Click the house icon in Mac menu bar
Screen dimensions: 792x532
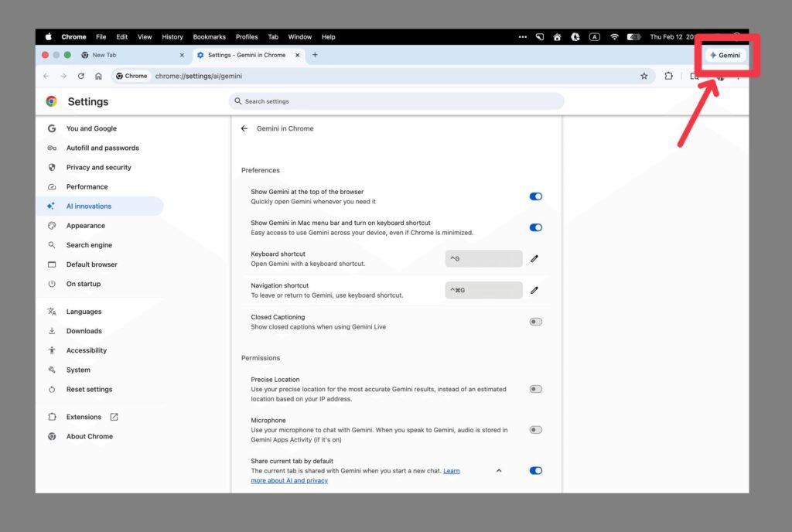point(557,37)
